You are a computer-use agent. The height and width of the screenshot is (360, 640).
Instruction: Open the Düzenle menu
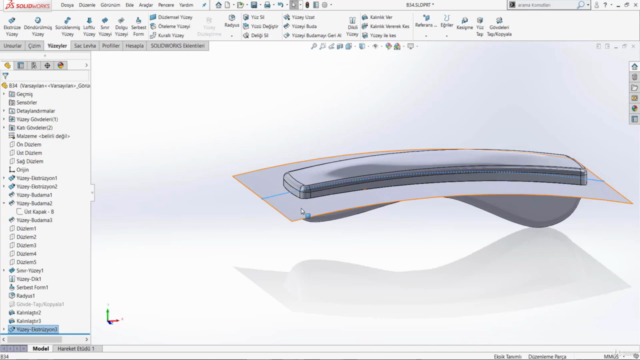tap(87, 5)
